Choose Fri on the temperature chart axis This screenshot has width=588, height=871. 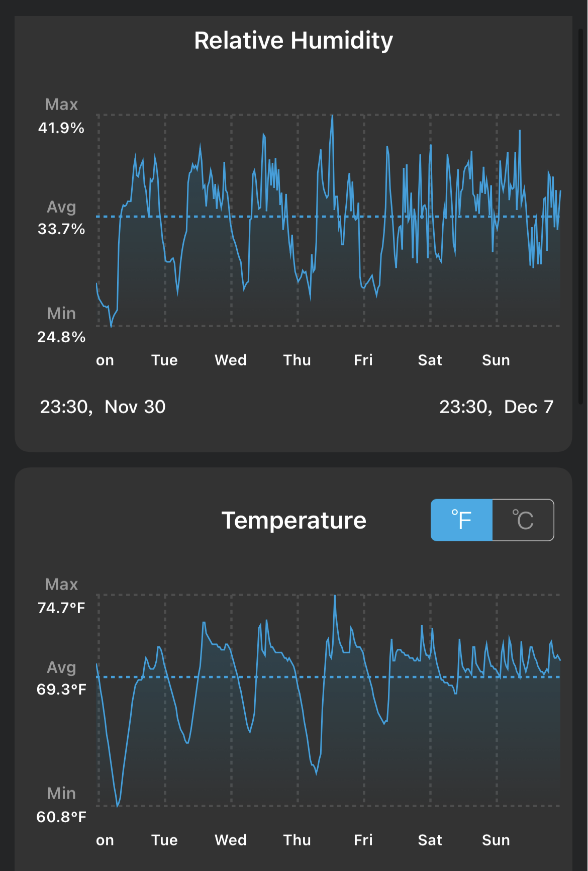click(363, 840)
